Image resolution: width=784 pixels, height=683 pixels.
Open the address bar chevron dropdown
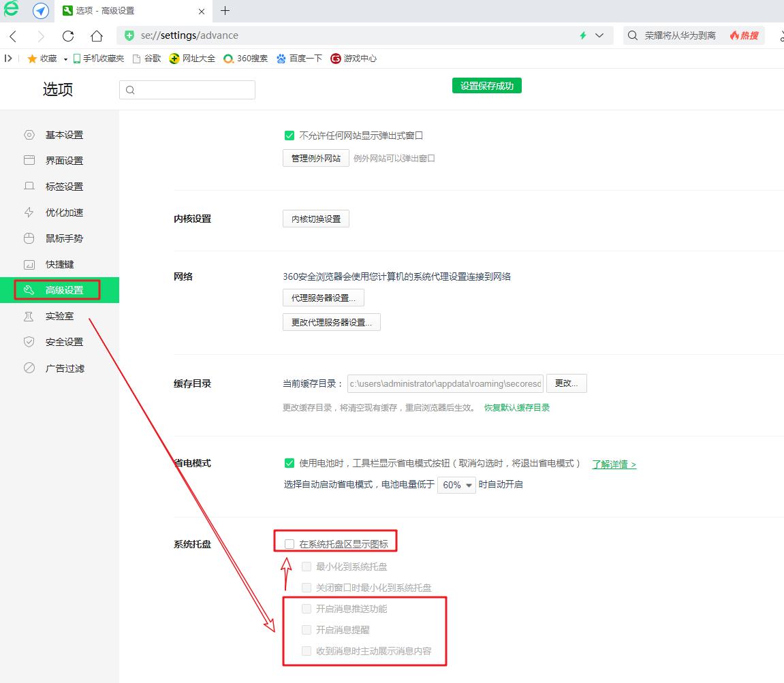point(599,35)
